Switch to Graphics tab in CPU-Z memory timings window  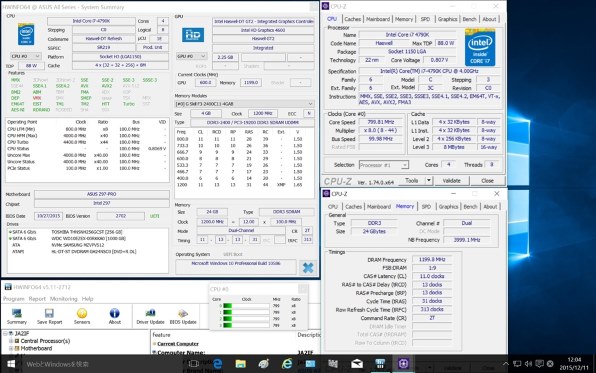[448, 206]
